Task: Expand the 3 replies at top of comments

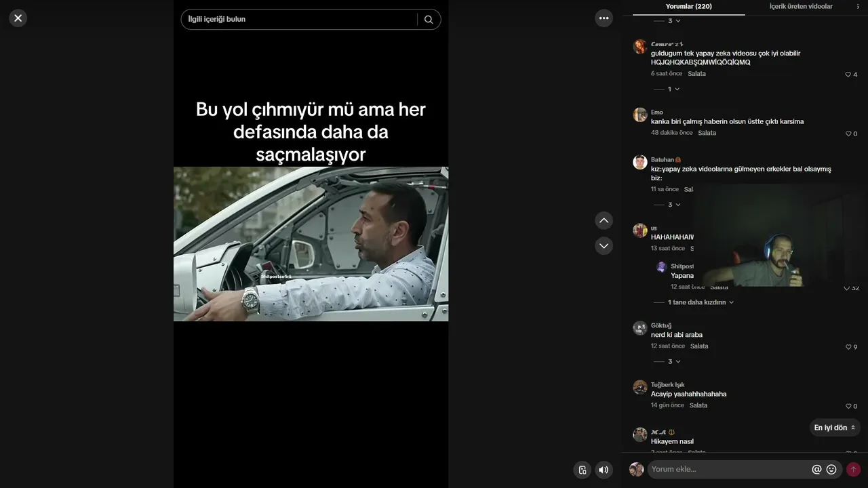Action: (667, 21)
